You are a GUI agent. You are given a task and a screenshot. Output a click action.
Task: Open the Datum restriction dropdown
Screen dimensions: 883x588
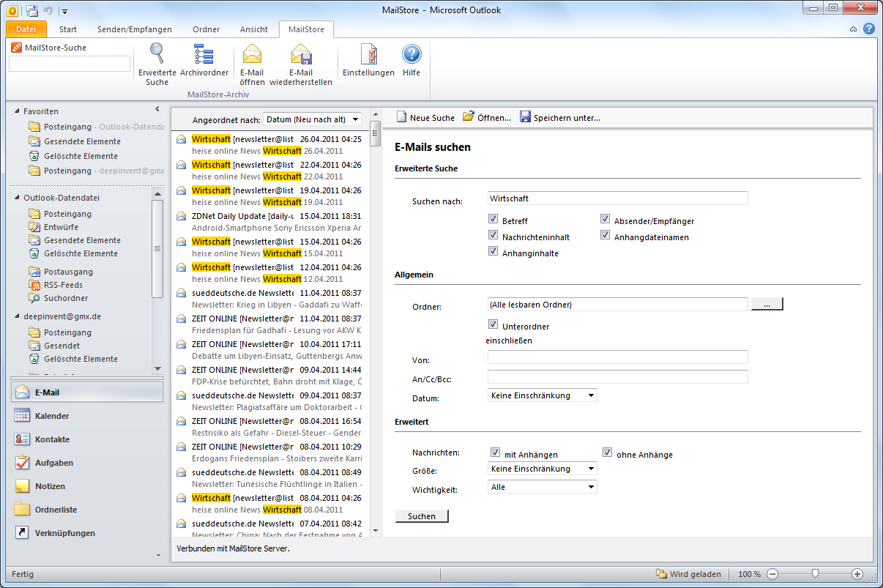click(x=542, y=395)
